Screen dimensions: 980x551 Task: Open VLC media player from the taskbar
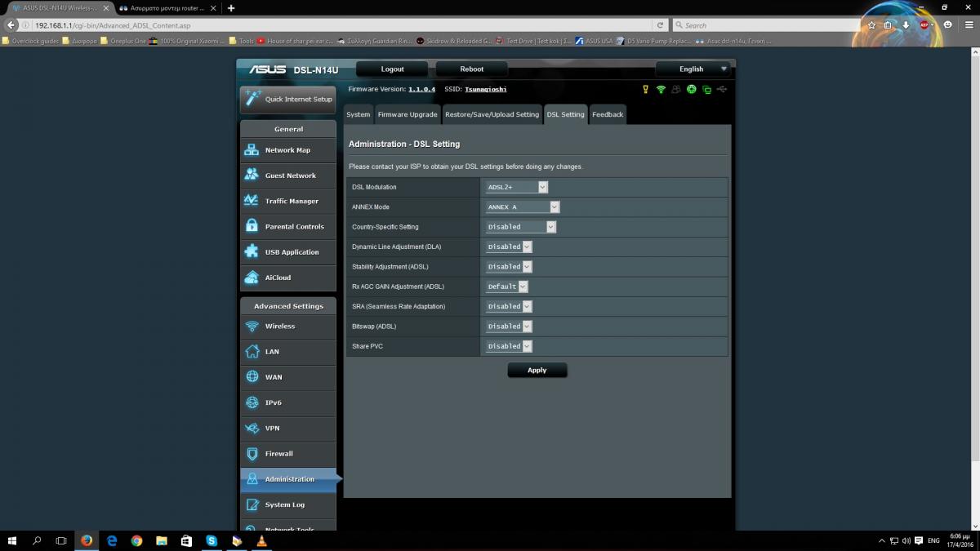(261, 540)
